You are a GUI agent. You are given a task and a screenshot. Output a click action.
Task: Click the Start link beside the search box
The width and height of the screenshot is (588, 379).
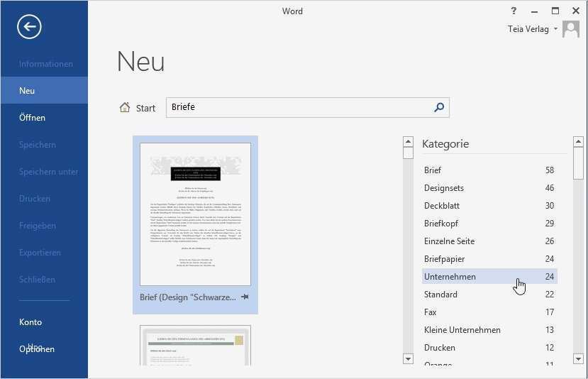pyautogui.click(x=145, y=108)
